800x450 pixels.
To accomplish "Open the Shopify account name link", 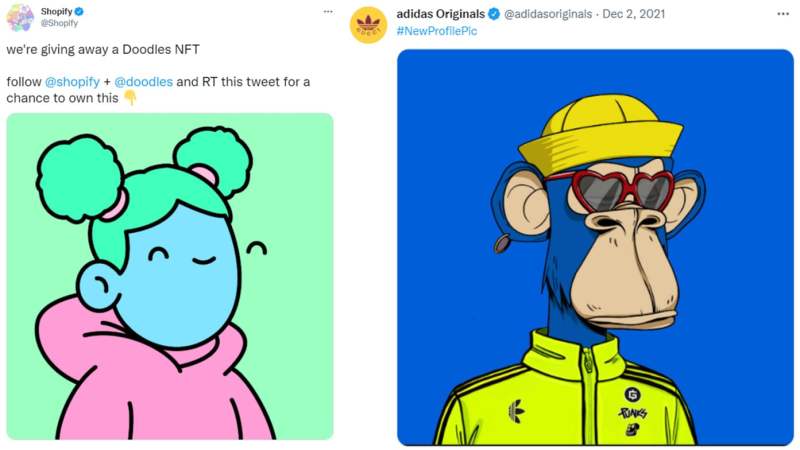I will tap(56, 11).
